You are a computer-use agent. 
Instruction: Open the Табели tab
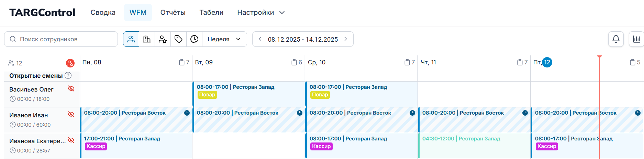click(x=211, y=13)
